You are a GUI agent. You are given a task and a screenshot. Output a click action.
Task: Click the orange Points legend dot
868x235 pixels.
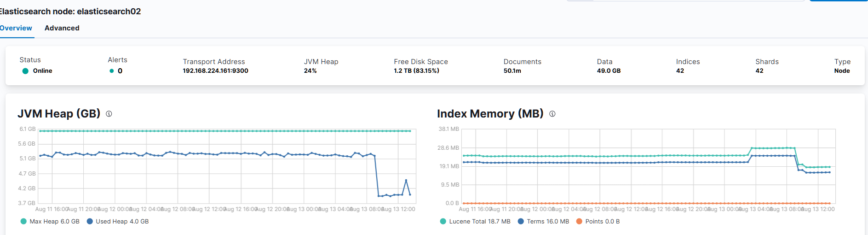579,222
